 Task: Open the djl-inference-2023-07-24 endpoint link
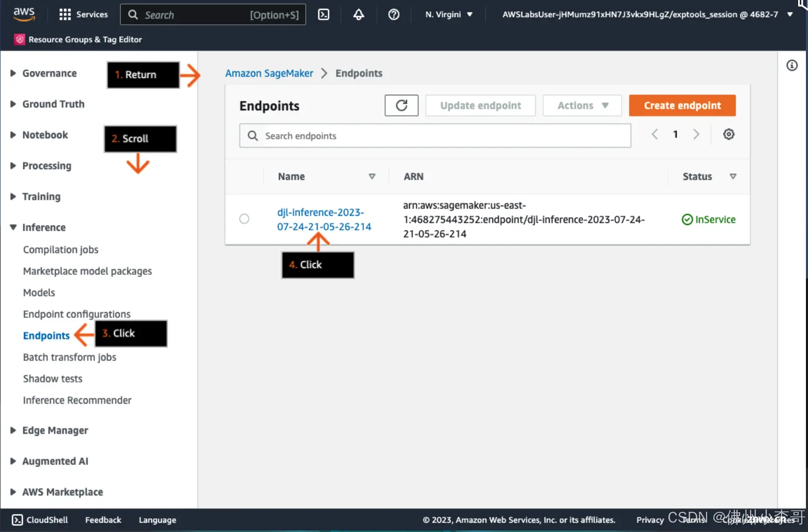324,219
